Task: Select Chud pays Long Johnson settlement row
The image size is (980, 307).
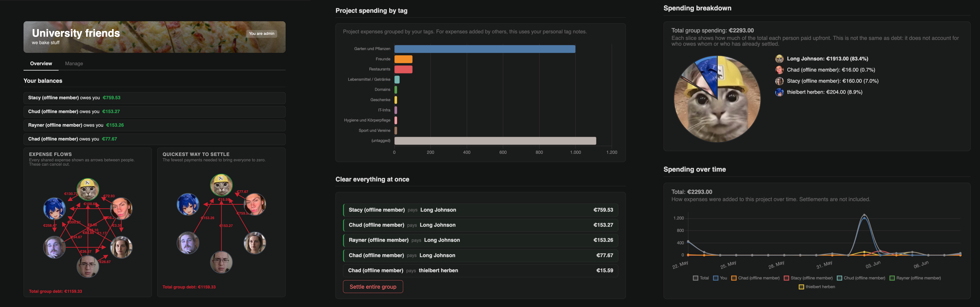Action: click(x=480, y=225)
